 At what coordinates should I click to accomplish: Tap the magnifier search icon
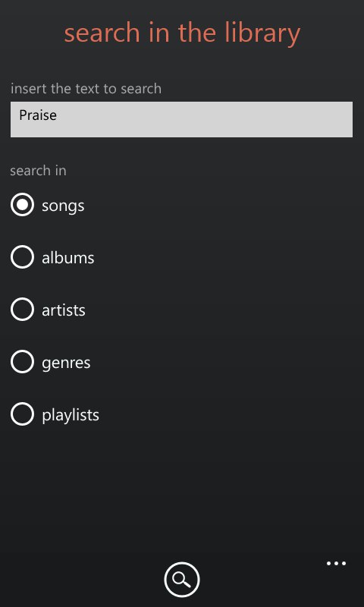pyautogui.click(x=182, y=580)
